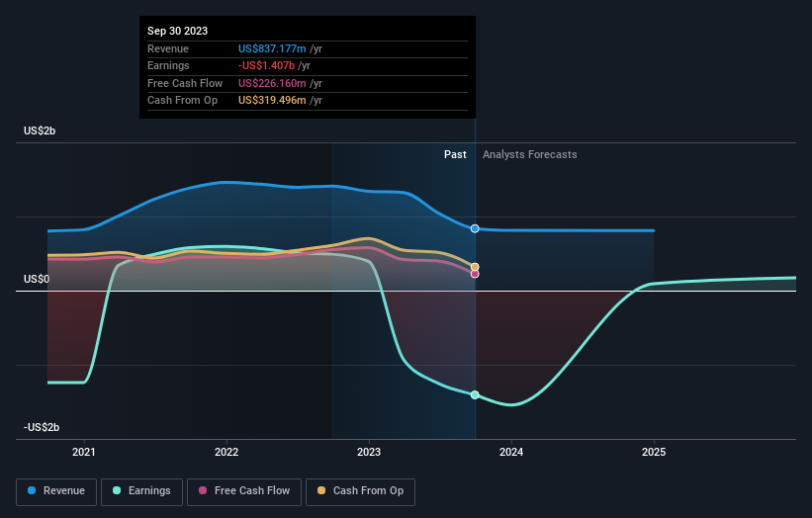Click the orange Cash From Op legend dot
The image size is (812, 518).
click(x=321, y=490)
